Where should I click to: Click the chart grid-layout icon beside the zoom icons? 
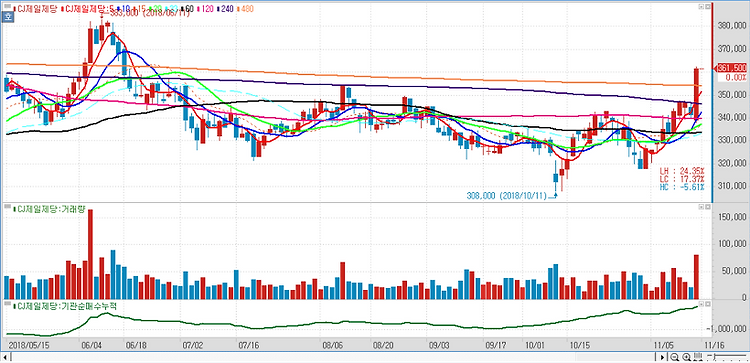[698, 357]
